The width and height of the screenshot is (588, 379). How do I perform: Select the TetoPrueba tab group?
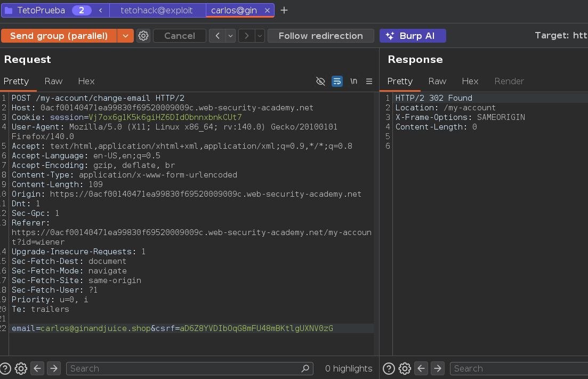click(x=41, y=11)
